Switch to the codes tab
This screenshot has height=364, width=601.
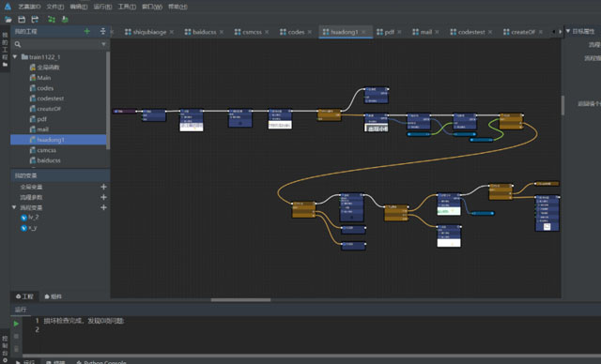pyautogui.click(x=292, y=32)
